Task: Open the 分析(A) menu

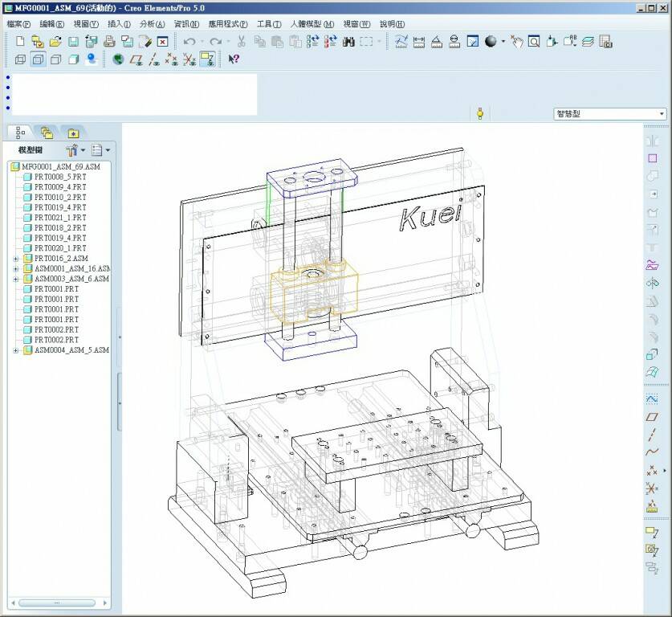Action: click(x=152, y=24)
